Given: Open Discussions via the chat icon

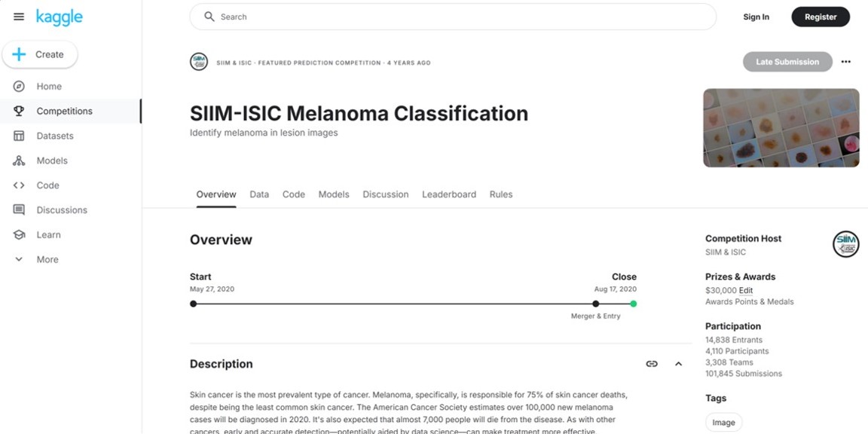Looking at the screenshot, I should click(x=19, y=209).
